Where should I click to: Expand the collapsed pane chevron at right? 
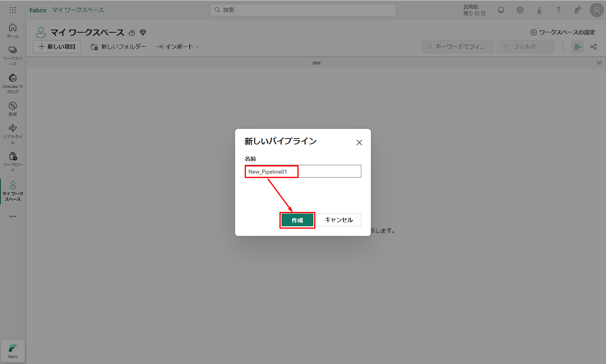pyautogui.click(x=599, y=63)
